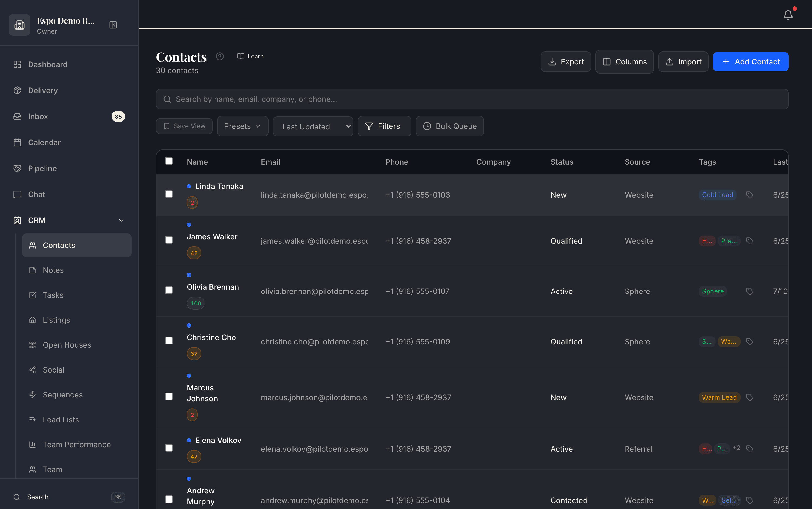The width and height of the screenshot is (812, 509).
Task: Open Open Houses under CRM
Action: coord(77,345)
